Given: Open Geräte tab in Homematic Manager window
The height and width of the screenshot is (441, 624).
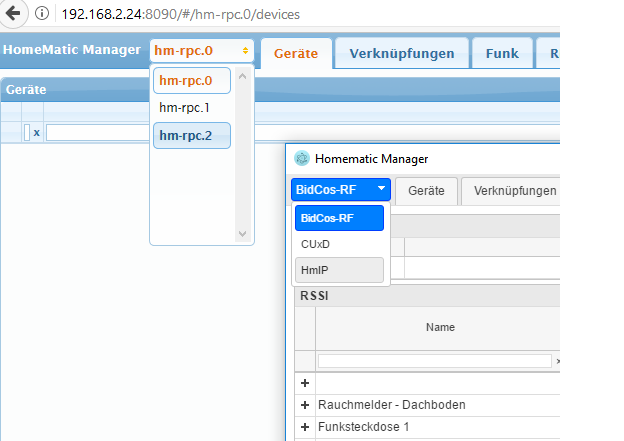Looking at the screenshot, I should 426,191.
